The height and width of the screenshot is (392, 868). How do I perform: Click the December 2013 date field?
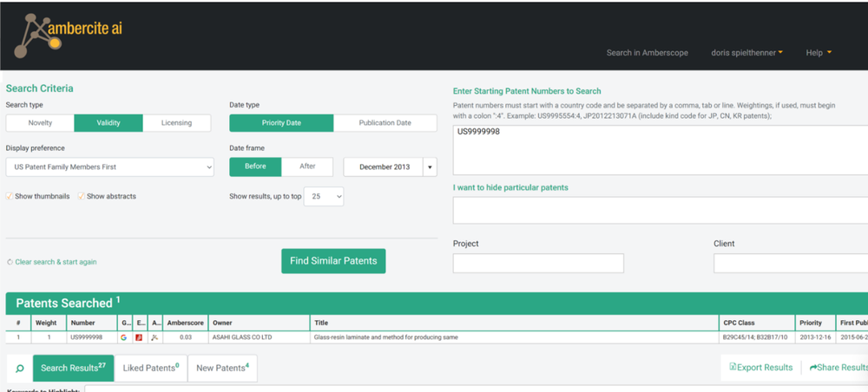coord(384,167)
